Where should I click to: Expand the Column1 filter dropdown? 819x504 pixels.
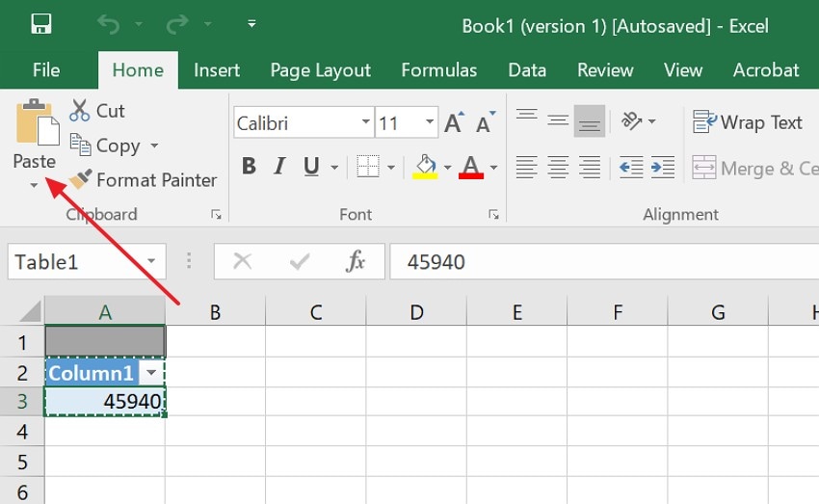[x=152, y=373]
